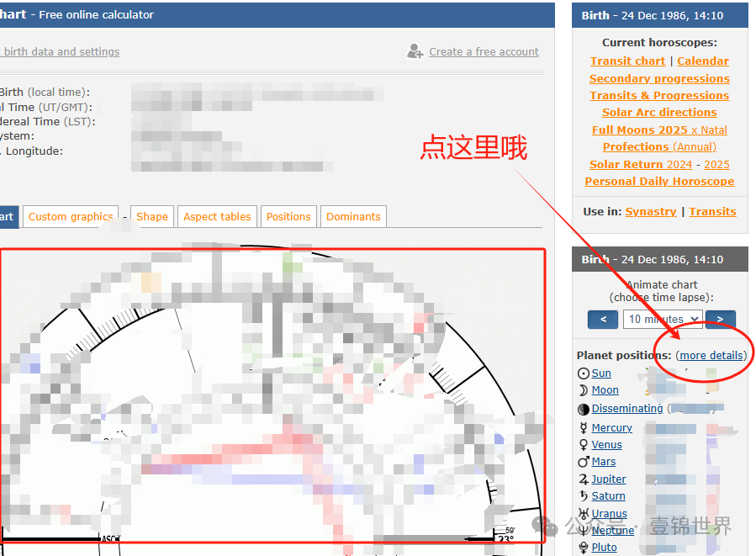Open Profections (Annual) link
The height and width of the screenshot is (556, 756).
tap(659, 146)
